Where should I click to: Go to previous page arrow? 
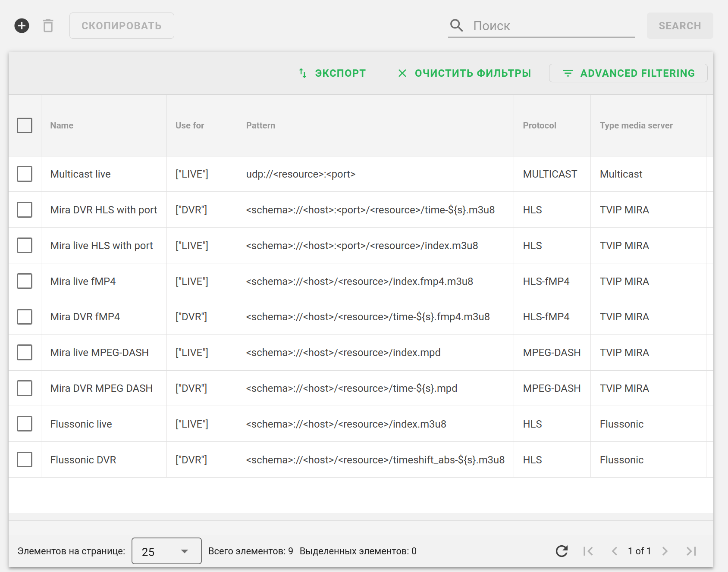615,551
